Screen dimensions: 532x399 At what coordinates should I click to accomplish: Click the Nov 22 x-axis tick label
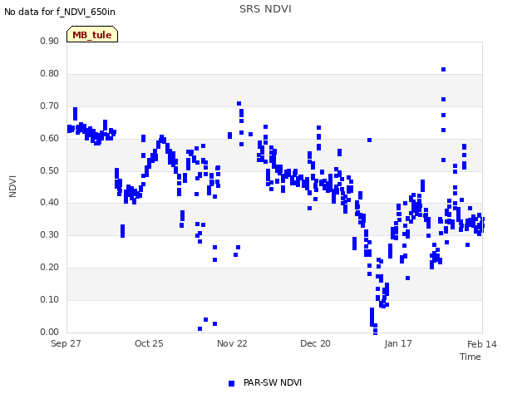tap(232, 343)
